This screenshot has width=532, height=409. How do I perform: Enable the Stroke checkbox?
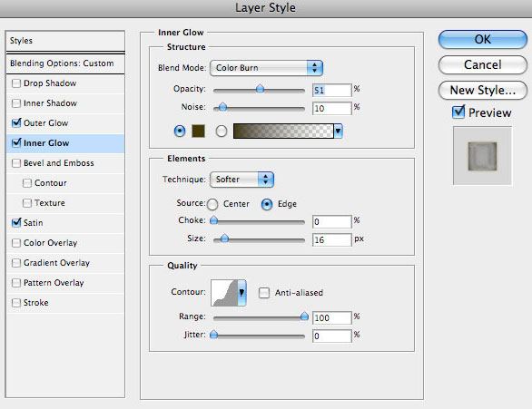[x=16, y=303]
